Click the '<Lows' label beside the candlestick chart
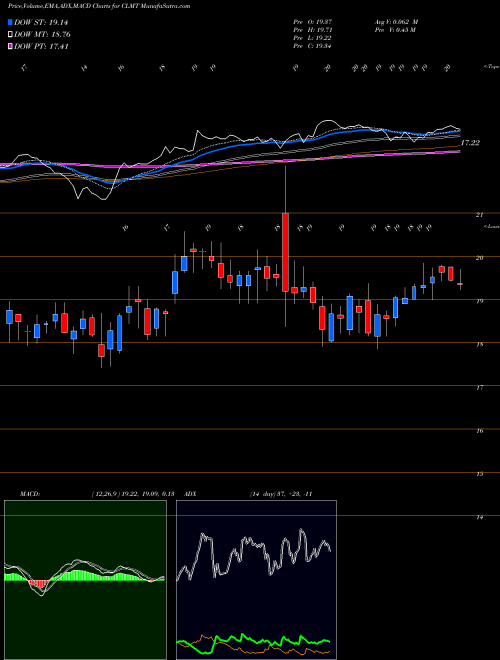Viewport: 500px width, 660px height. (491, 226)
